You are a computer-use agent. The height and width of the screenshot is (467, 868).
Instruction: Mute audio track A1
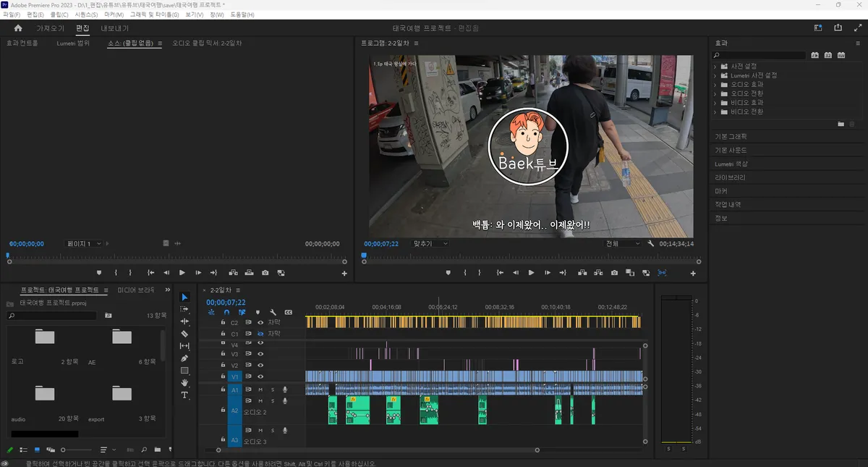tap(260, 390)
